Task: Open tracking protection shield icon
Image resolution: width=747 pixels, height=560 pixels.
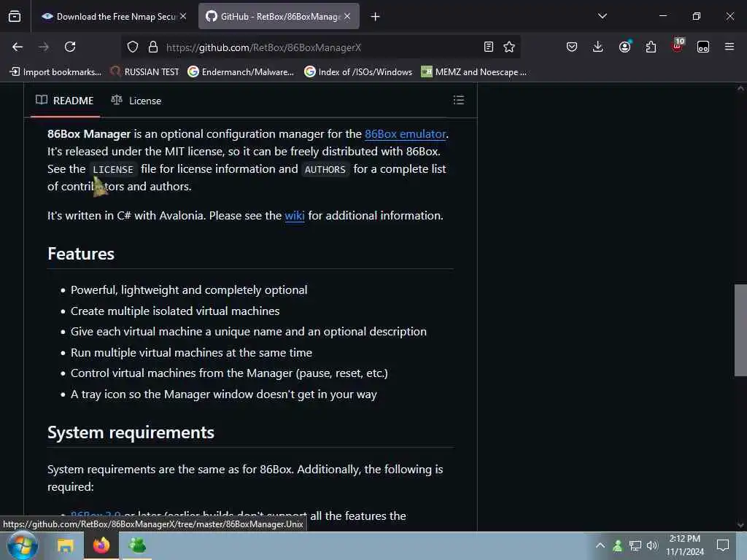Action: click(x=133, y=47)
